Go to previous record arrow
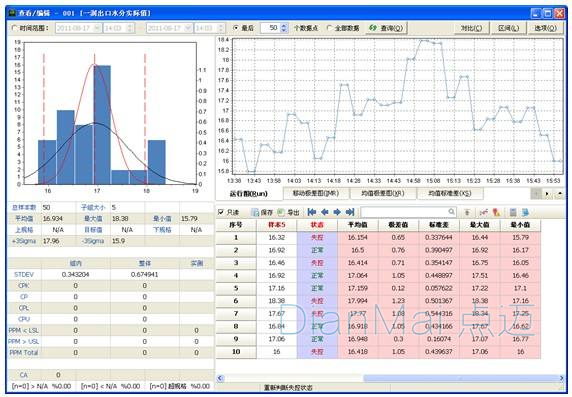The height and width of the screenshot is (397, 572). (325, 212)
